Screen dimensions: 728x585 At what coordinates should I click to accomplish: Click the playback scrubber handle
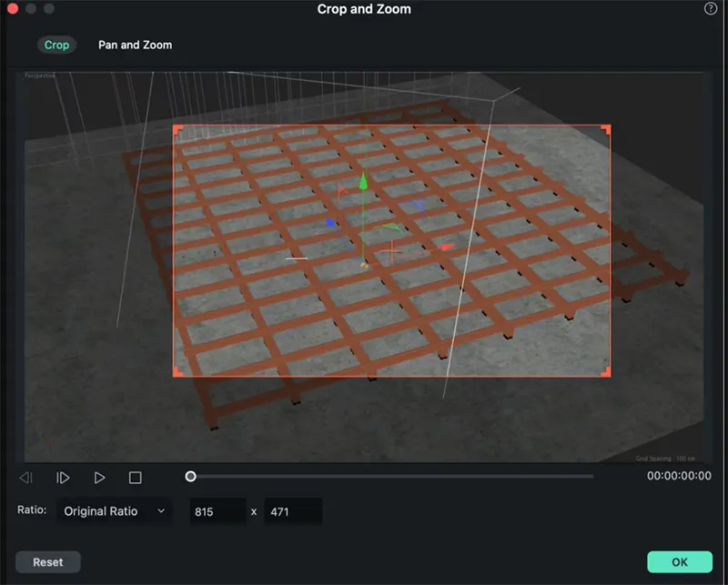pos(190,476)
